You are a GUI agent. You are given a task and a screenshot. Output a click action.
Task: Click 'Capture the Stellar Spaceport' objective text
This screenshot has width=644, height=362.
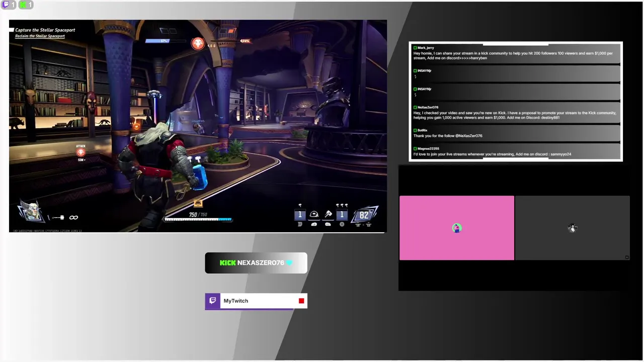45,30
